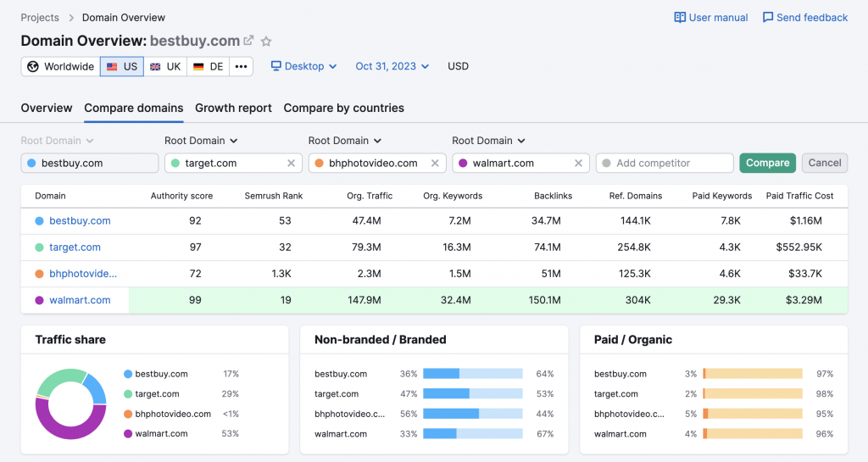The height and width of the screenshot is (462, 868).
Task: Click the DE flag icon
Action: tap(198, 66)
